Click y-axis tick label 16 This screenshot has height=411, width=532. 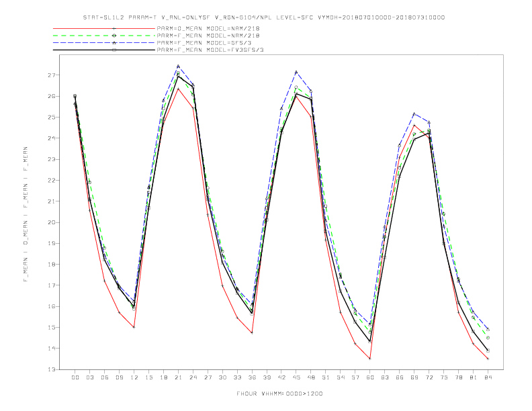point(51,306)
